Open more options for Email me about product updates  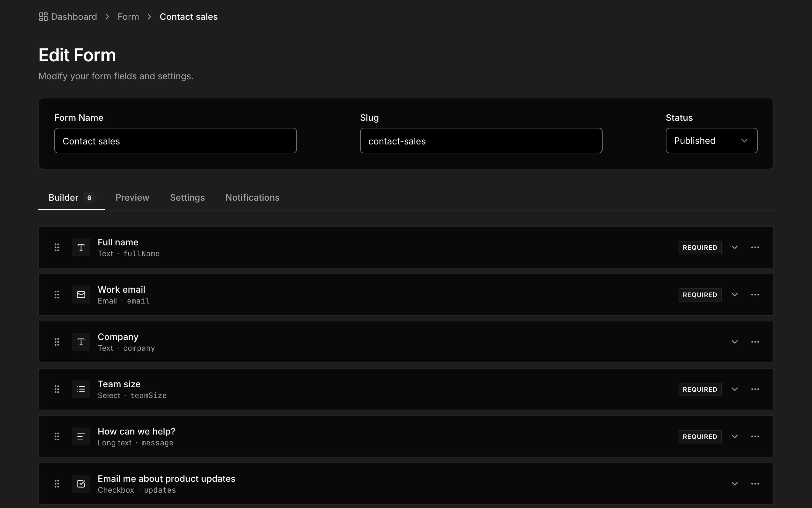pyautogui.click(x=755, y=484)
